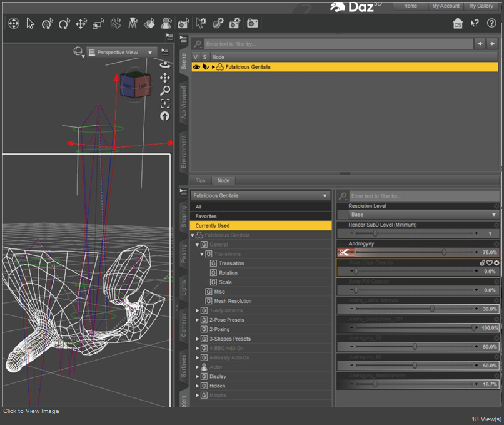Image resolution: width=504 pixels, height=425 pixels.
Task: Click the viewport Orbit control
Action: (165, 64)
